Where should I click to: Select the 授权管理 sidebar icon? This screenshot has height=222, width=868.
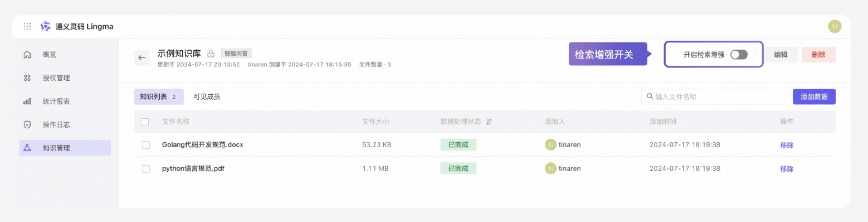(27, 78)
